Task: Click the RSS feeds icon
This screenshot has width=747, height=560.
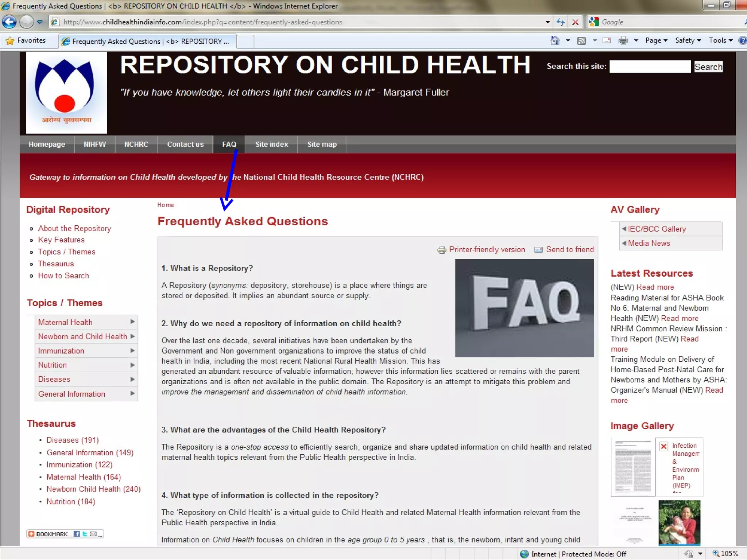Action: 581,40
